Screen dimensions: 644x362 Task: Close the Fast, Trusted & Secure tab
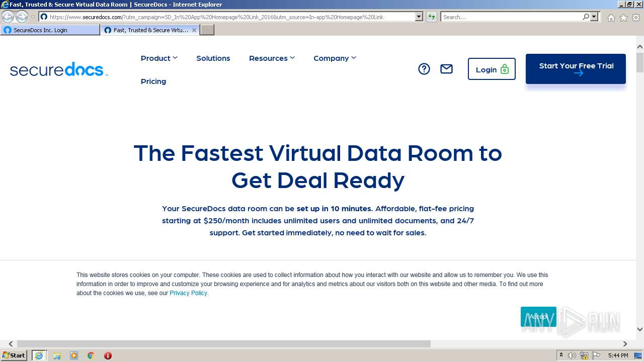coord(194,30)
